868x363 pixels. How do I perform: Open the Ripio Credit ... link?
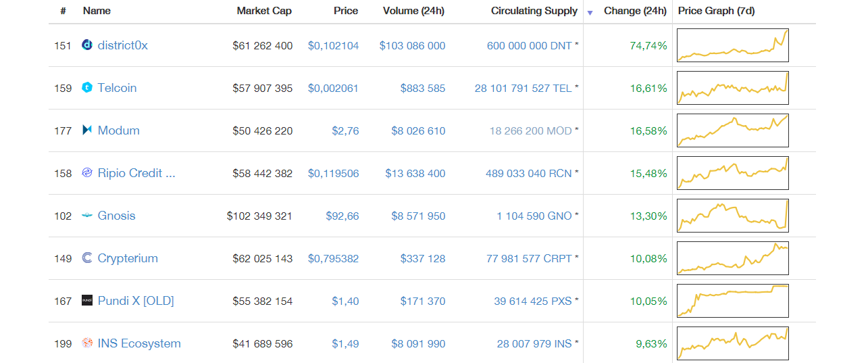click(x=136, y=173)
